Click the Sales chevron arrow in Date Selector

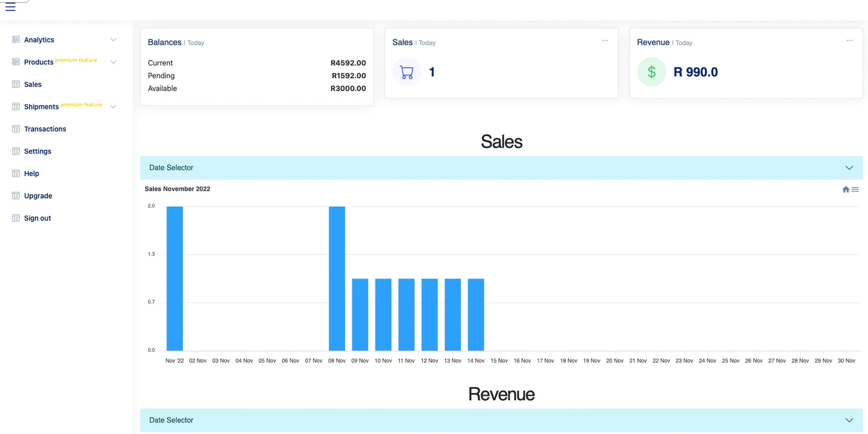849,168
